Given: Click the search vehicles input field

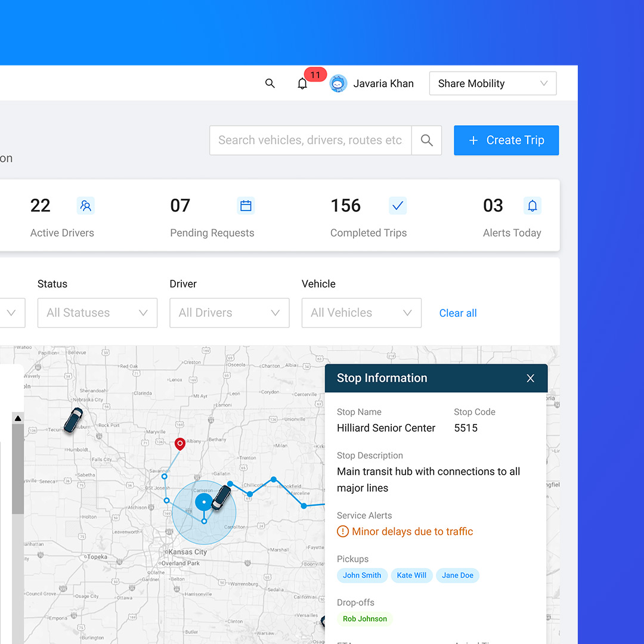Looking at the screenshot, I should tap(310, 141).
